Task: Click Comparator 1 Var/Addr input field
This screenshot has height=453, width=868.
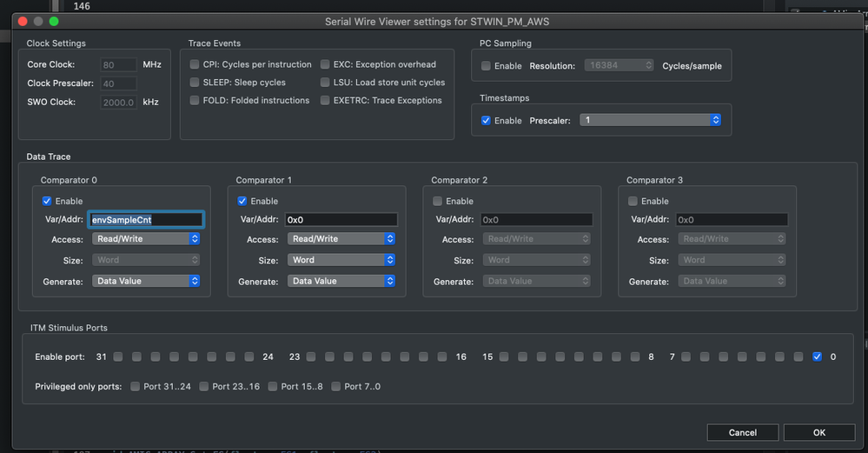Action: (x=341, y=220)
